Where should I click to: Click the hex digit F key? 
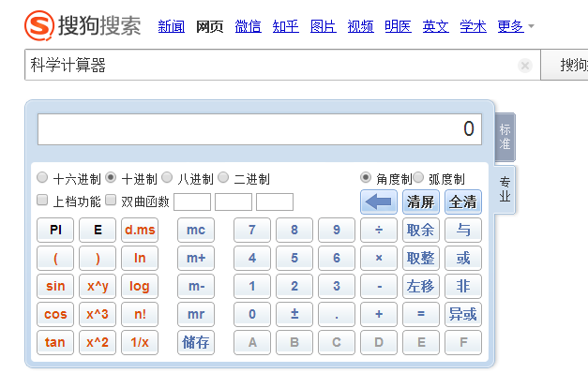pos(463,342)
